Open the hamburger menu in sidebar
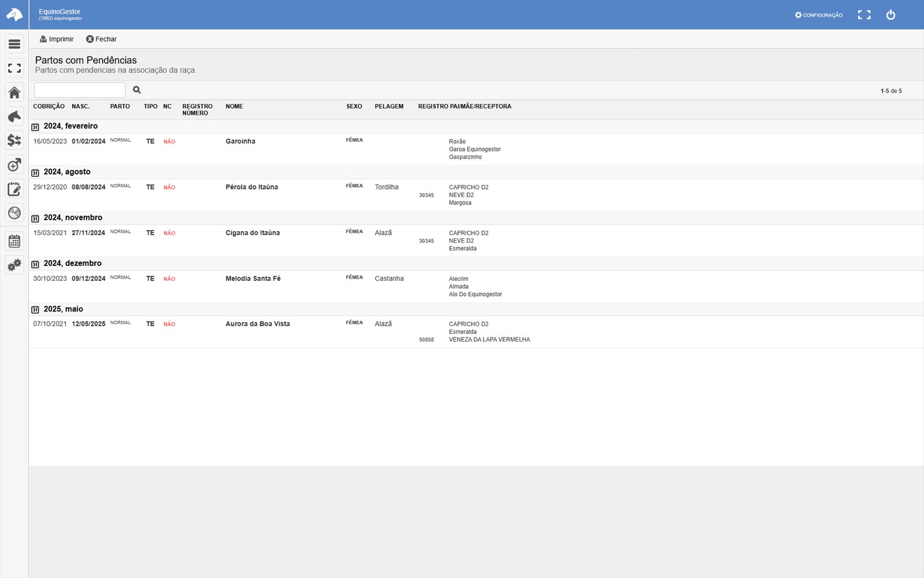 pos(14,44)
